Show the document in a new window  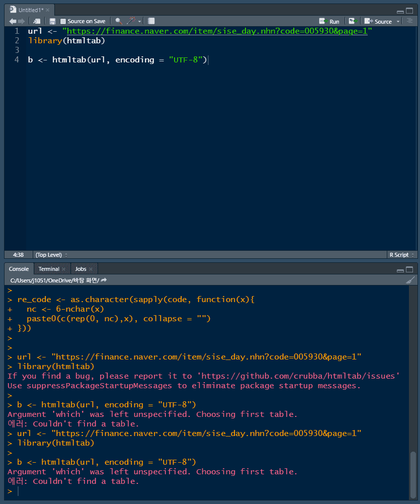[37, 21]
